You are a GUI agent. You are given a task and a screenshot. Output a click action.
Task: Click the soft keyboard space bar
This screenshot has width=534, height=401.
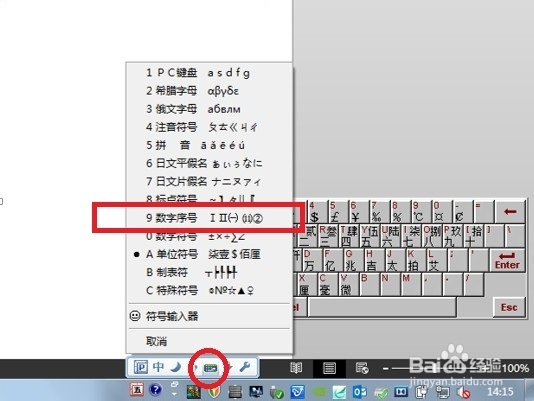click(x=382, y=307)
